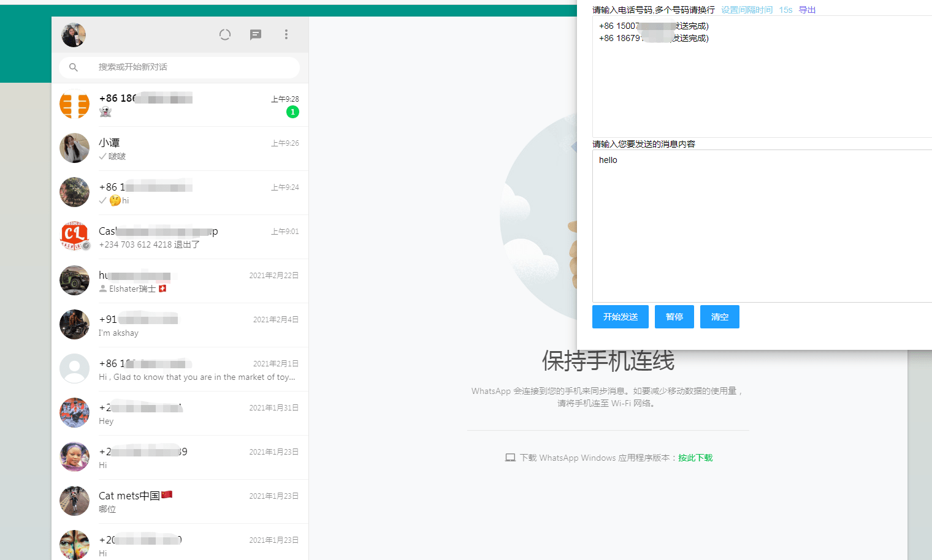932x560 pixels.
Task: Open a new chat with the message icon
Action: click(255, 35)
